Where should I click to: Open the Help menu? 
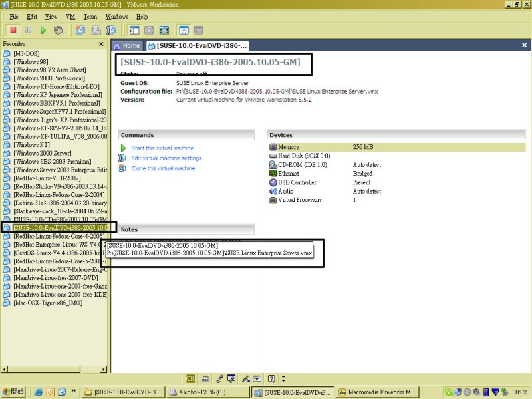coord(142,17)
